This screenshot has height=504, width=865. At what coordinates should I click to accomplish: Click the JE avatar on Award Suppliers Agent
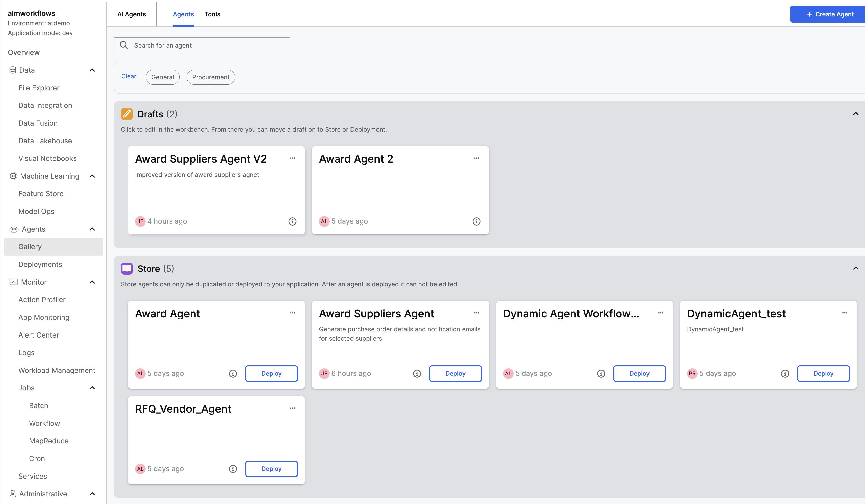point(324,373)
